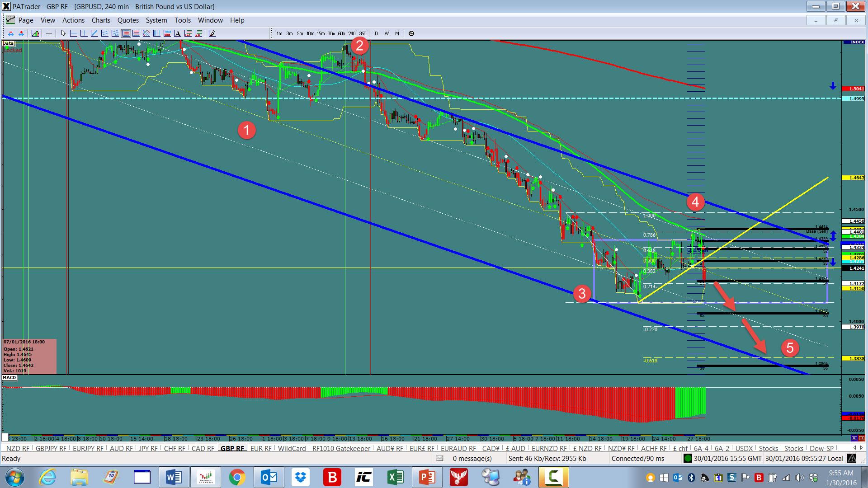Switch chart to 15m timeframe
Image resolution: width=868 pixels, height=488 pixels.
(321, 33)
